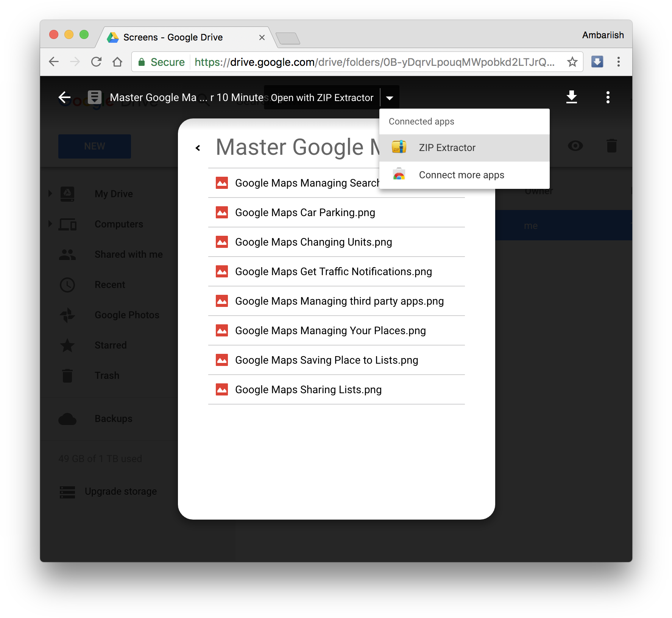Open a new browser tab
The height and width of the screenshot is (618, 672).
288,38
